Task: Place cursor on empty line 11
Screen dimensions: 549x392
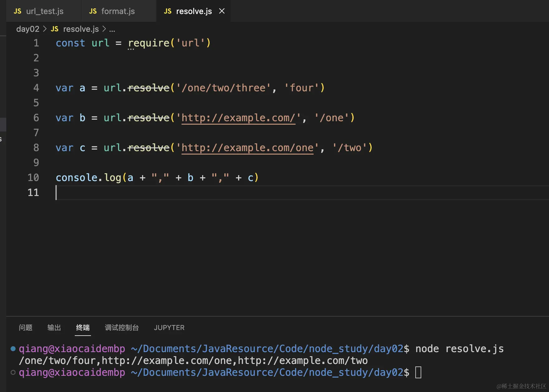Action: [x=302, y=193]
